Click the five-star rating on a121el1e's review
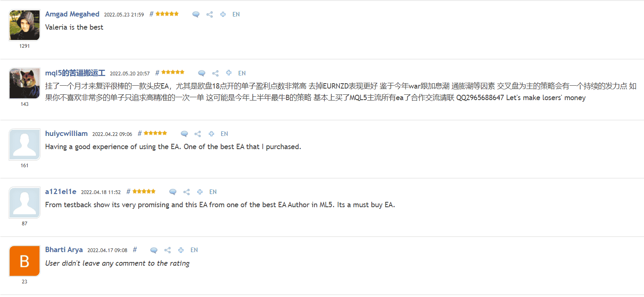 [x=144, y=192]
